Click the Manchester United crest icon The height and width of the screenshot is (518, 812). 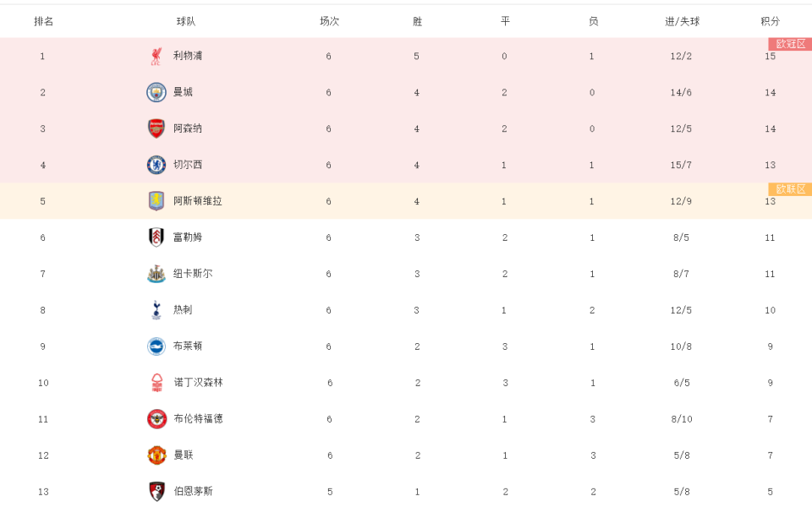156,455
